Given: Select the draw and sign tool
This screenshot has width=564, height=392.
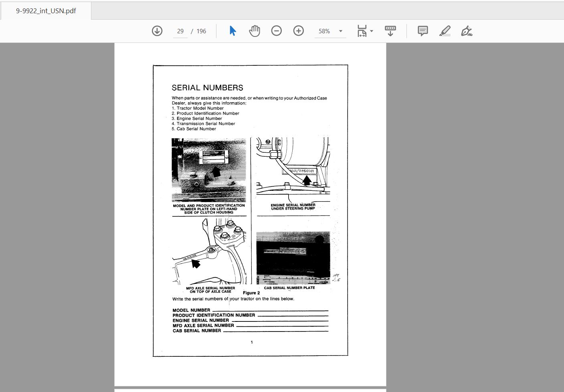Looking at the screenshot, I should (x=466, y=30).
